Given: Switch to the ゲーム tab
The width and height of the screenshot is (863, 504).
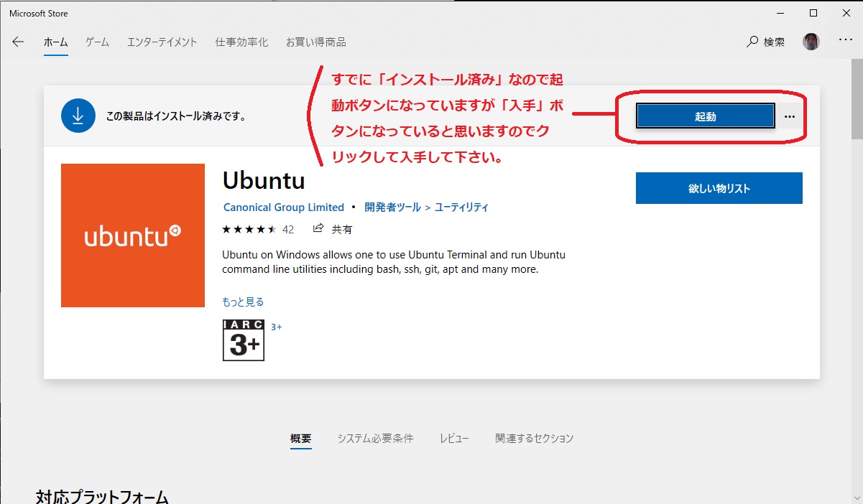Looking at the screenshot, I should pos(97,42).
